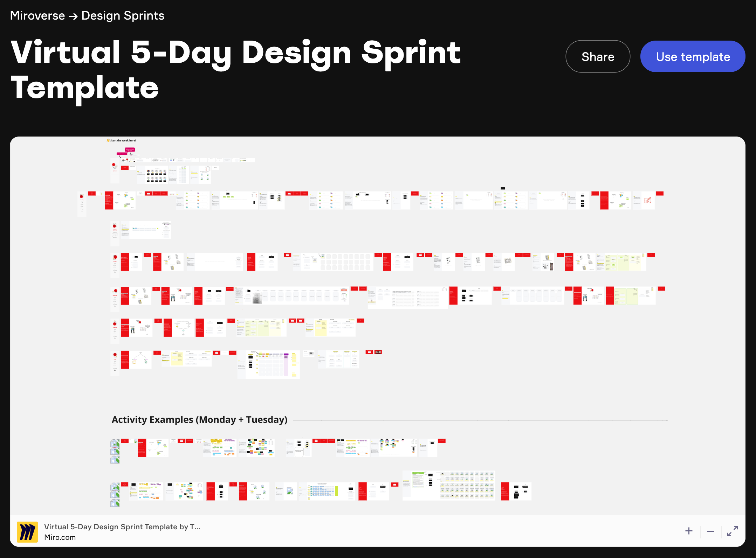Click the yellow Miro logo icon

coord(27,532)
